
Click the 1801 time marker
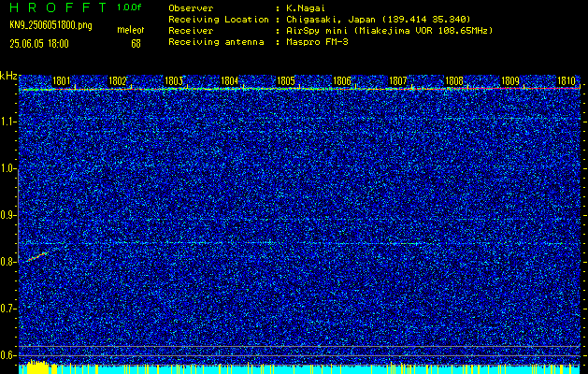(61, 81)
